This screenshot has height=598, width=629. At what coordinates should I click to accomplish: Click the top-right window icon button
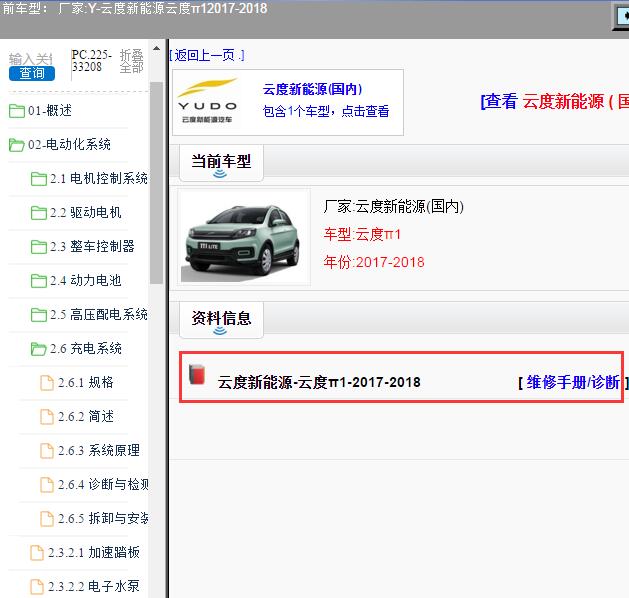click(x=622, y=16)
